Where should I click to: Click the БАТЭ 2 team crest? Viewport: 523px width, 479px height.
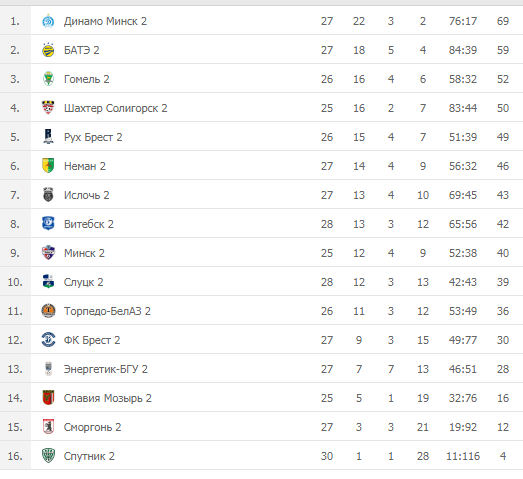pyautogui.click(x=48, y=50)
